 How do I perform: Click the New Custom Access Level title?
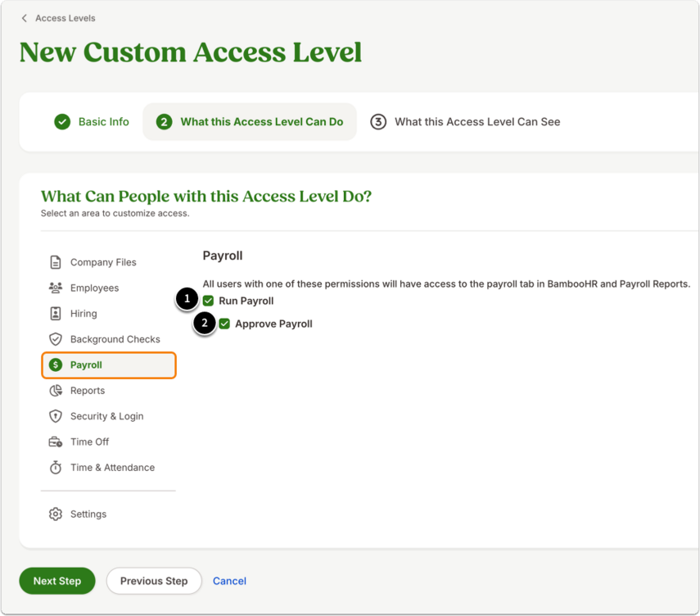tap(191, 52)
